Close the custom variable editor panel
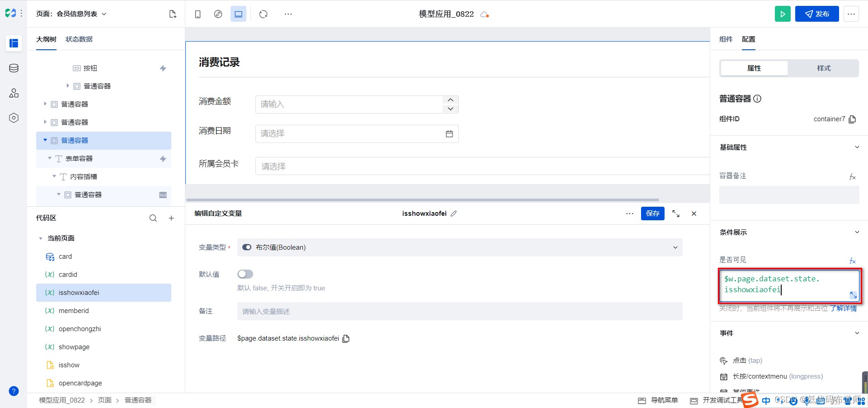The image size is (868, 408). pos(694,213)
